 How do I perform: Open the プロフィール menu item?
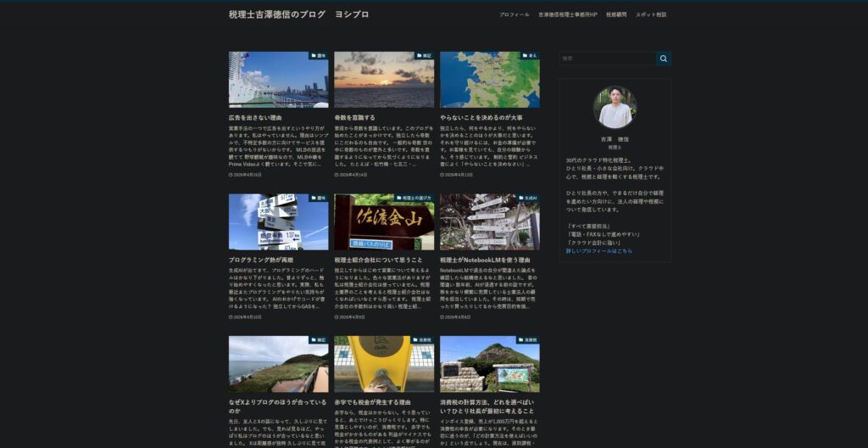pos(514,14)
